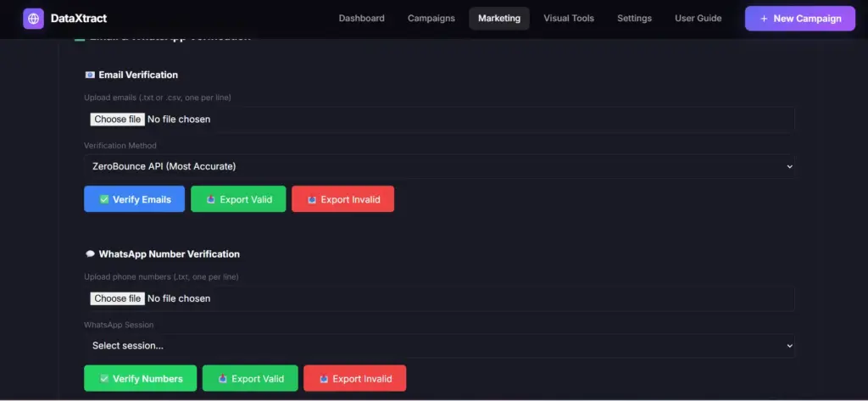This screenshot has height=401, width=868.
Task: Click Export Invalid under Email Verification
Action: click(342, 199)
